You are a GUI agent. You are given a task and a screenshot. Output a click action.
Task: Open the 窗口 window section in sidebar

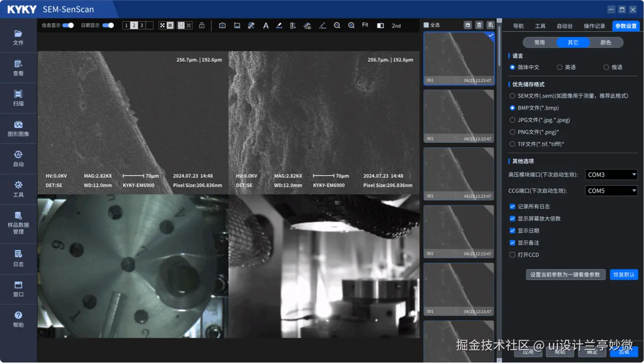click(18, 289)
